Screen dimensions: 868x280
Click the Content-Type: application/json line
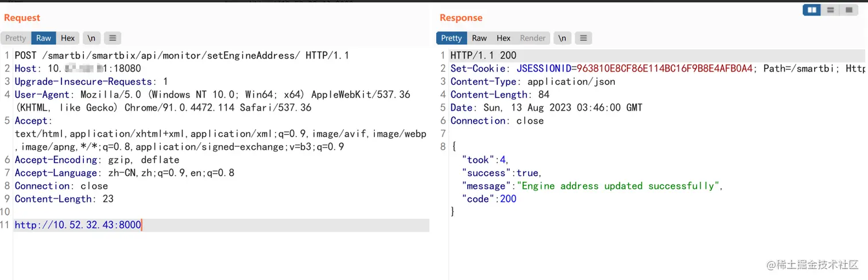pyautogui.click(x=533, y=81)
